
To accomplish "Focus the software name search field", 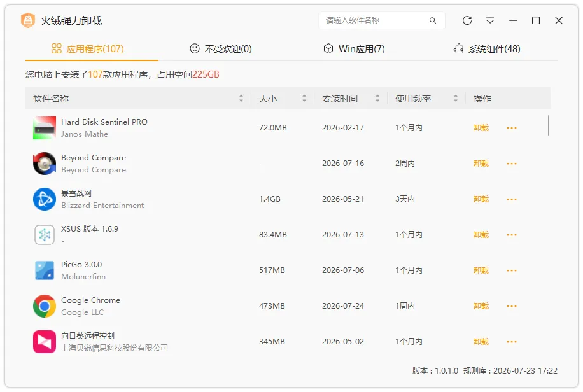I will tap(381, 20).
